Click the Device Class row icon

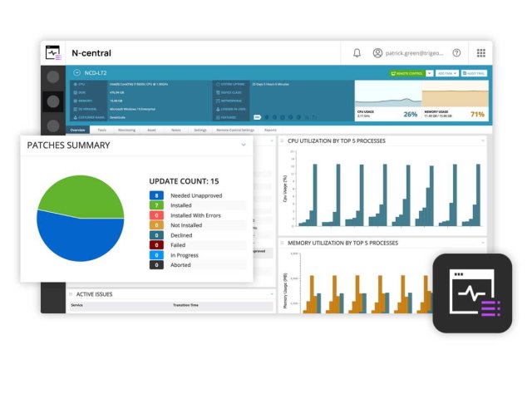point(218,92)
